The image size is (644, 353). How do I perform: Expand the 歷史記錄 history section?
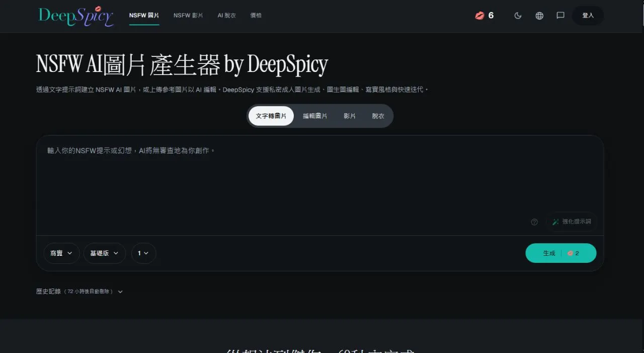[79, 292]
